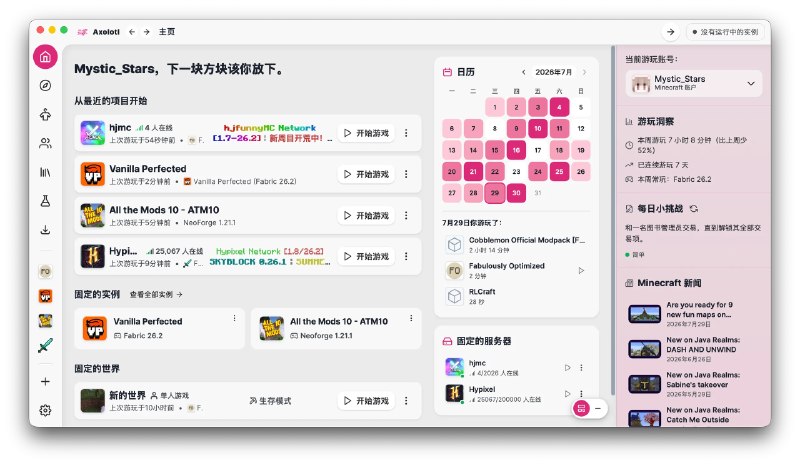Viewport: 800px width, 465px height.
Task: Select July 25 in the calendar
Action: pos(559,172)
